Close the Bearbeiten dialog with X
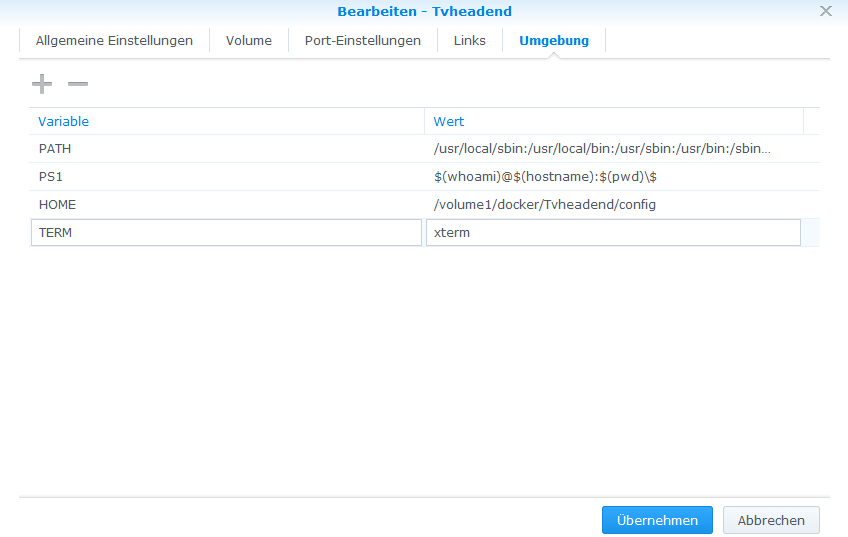Viewport: 848px width, 537px height. [825, 11]
